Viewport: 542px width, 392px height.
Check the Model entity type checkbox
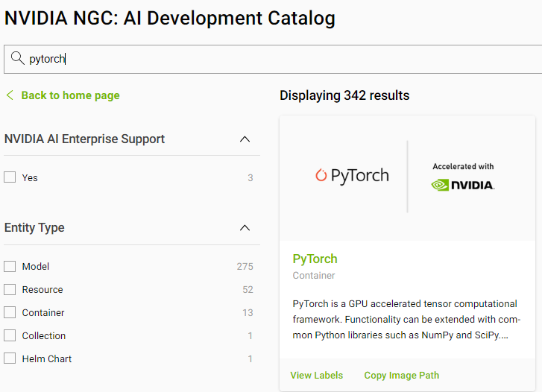pyautogui.click(x=10, y=266)
